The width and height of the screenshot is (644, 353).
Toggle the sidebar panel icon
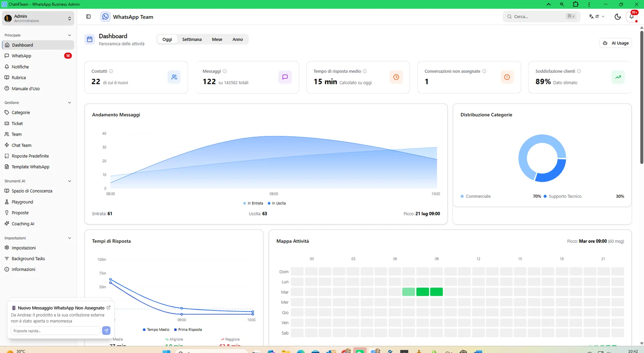(x=88, y=16)
